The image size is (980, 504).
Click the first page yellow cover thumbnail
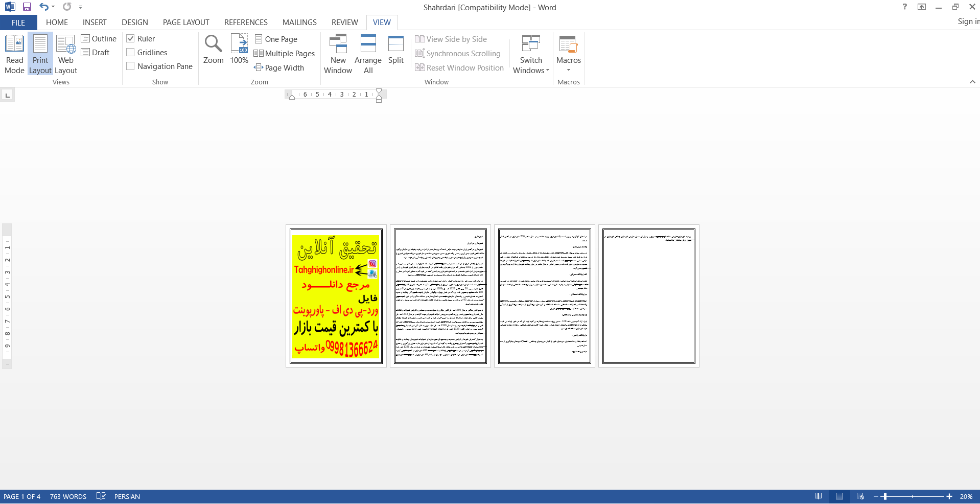[x=336, y=296]
